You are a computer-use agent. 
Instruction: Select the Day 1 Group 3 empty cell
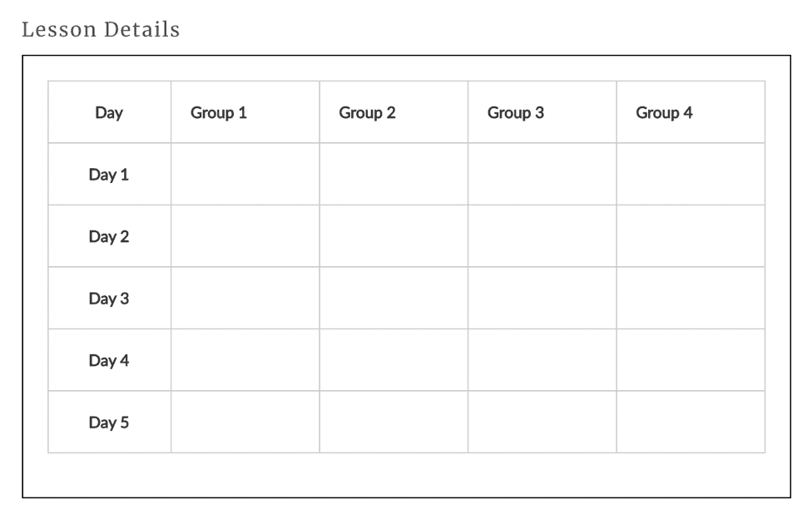pos(542,175)
